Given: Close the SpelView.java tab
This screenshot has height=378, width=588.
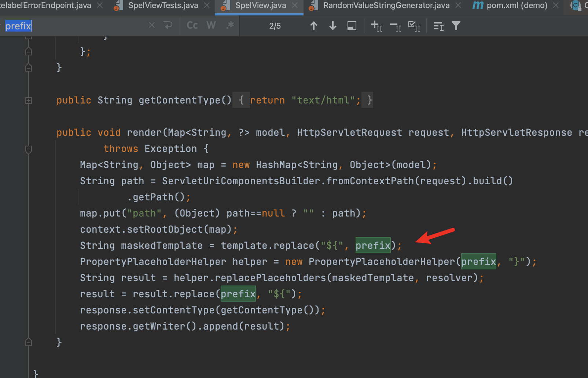Looking at the screenshot, I should (295, 6).
